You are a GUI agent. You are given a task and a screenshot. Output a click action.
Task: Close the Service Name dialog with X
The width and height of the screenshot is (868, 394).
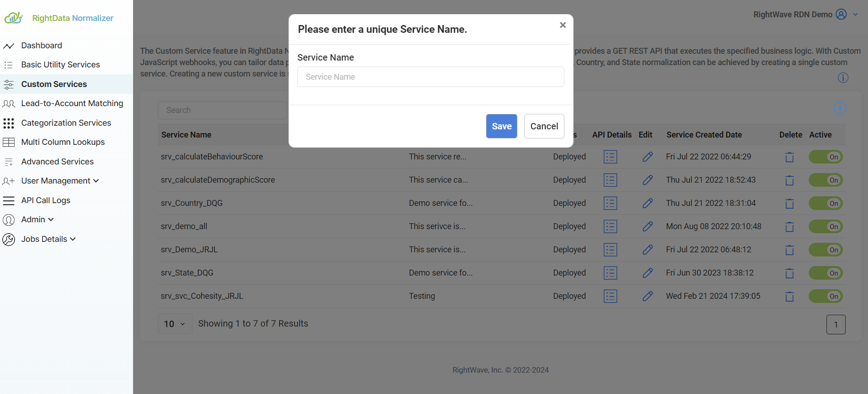point(563,25)
